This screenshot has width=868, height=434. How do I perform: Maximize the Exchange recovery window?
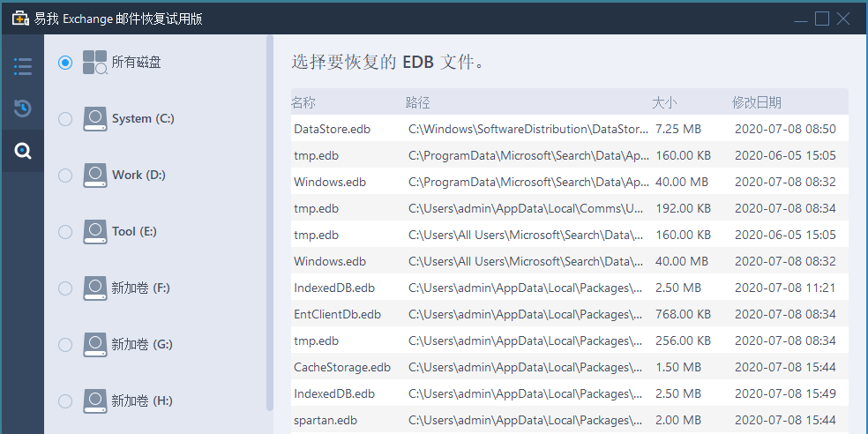pos(822,19)
